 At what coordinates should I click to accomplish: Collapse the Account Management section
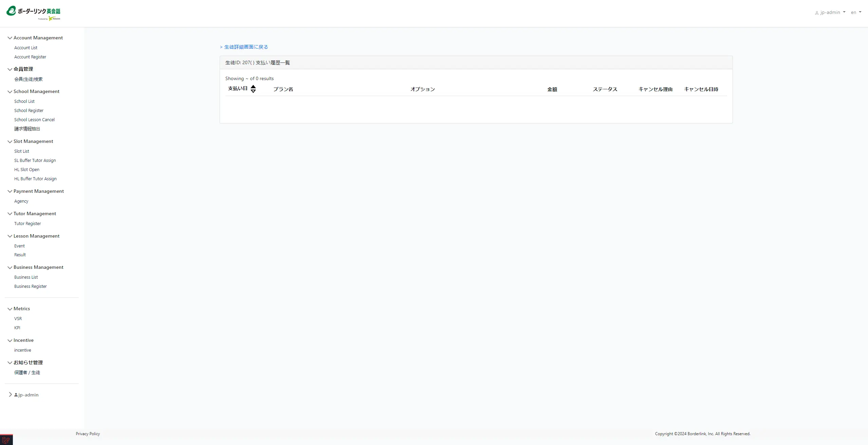(10, 38)
